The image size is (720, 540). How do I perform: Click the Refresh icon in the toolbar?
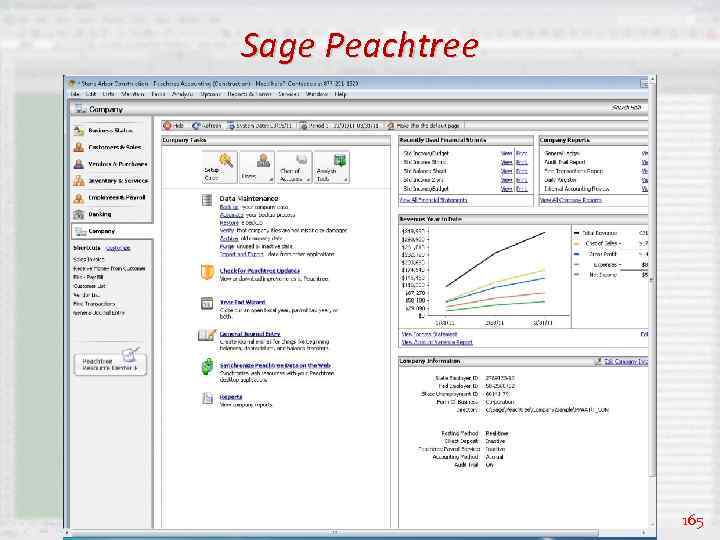[x=196, y=125]
